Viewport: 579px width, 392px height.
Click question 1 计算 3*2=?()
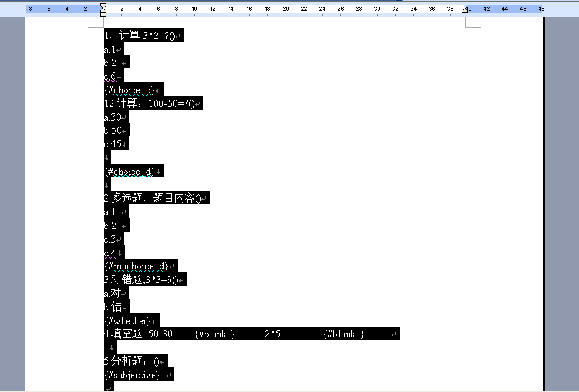pos(142,35)
